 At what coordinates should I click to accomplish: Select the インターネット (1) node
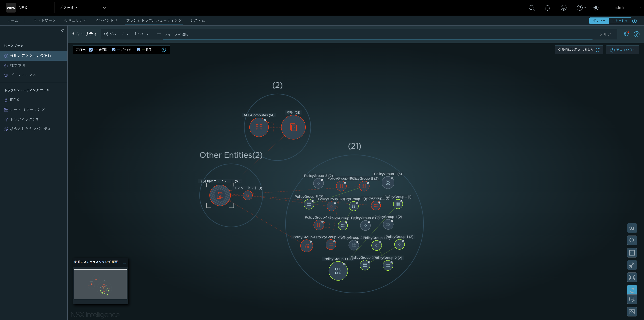[248, 195]
